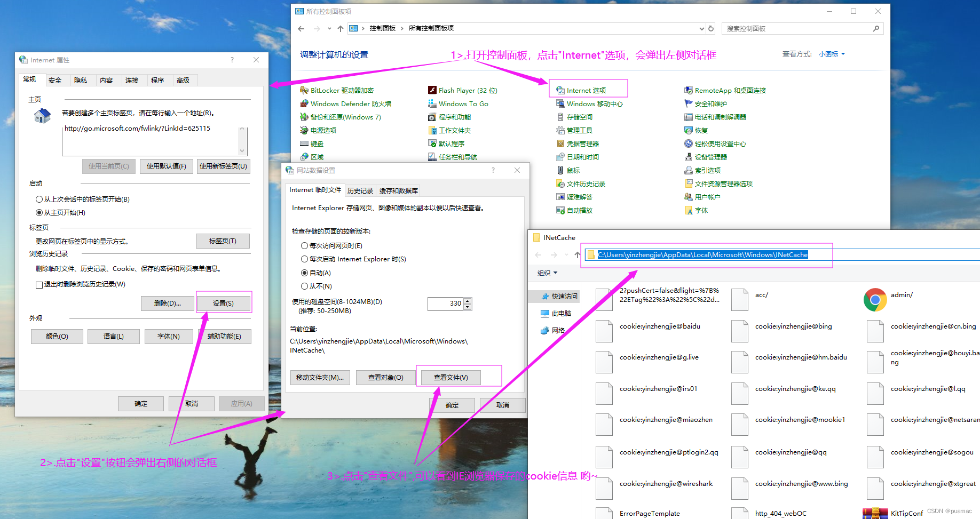Select 每次启动 Internet Explorer 时(S) radio
The width and height of the screenshot is (980, 519).
tap(353, 259)
